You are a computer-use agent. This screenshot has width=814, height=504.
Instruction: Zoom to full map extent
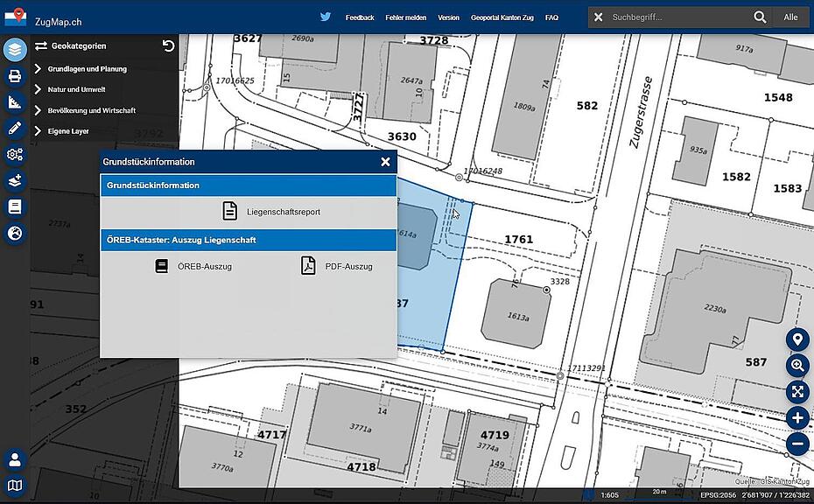click(796, 392)
